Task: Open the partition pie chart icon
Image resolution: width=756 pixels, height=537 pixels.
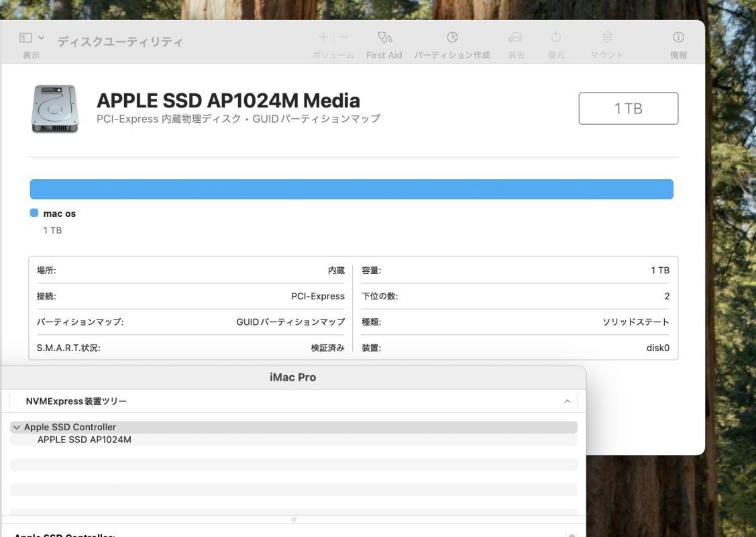Action: (452, 37)
